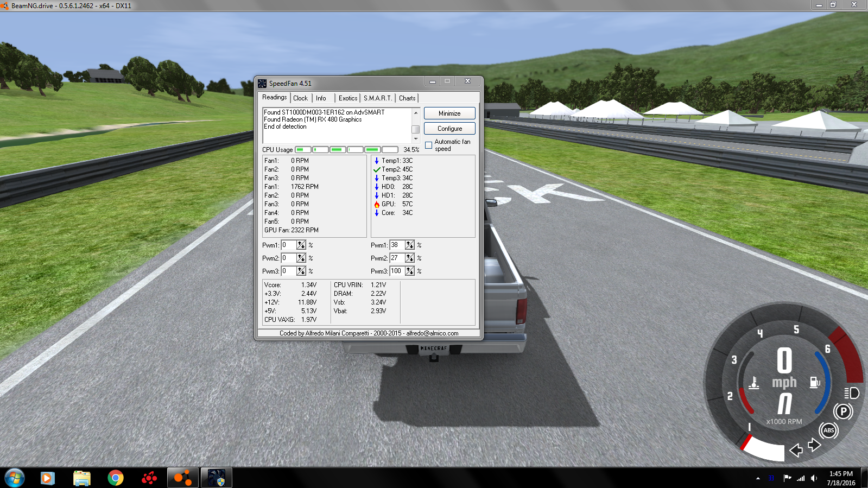Click the taskbar clock showing 1:45 PM
This screenshot has height=488, width=868.
tap(841, 478)
